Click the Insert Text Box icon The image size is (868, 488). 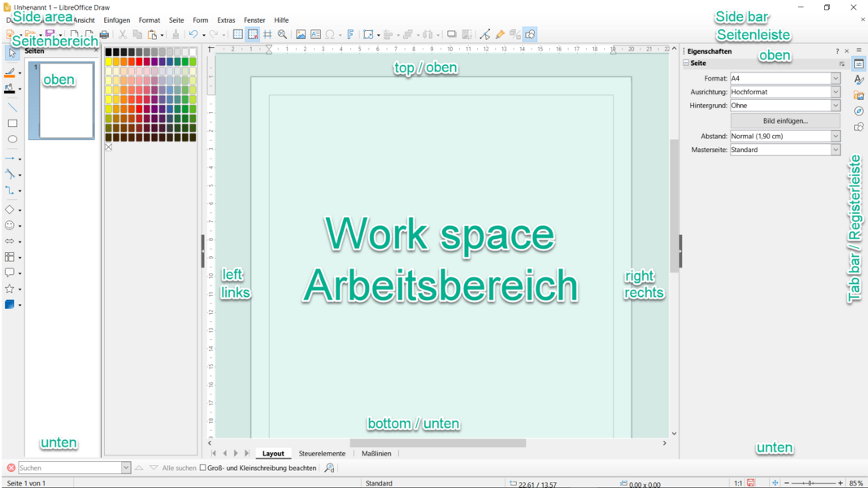(315, 35)
